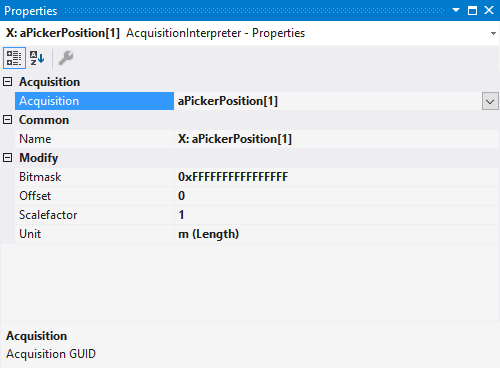This screenshot has width=500, height=368.
Task: Click AcquisitionInterpreter - Properties header text
Action: tap(215, 33)
